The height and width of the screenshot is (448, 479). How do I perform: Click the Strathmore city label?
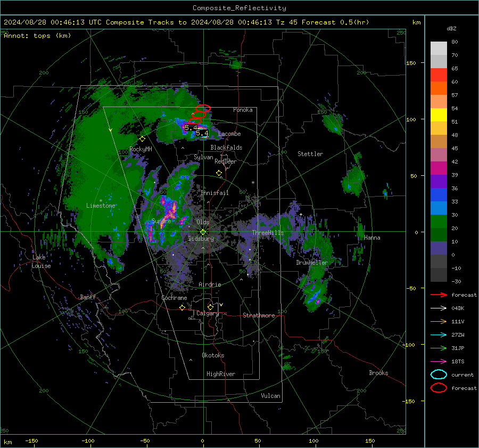[259, 315]
